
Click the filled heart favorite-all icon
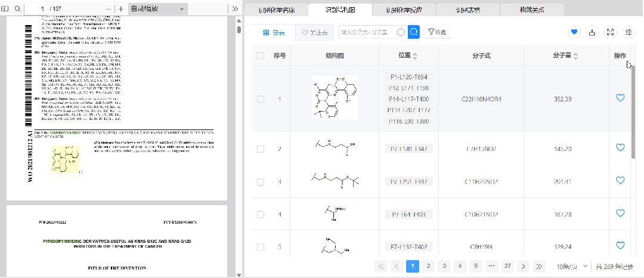click(x=574, y=32)
